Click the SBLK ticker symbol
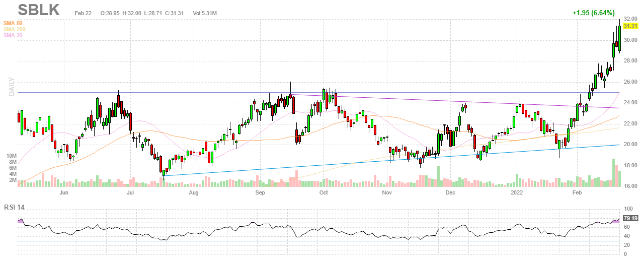This screenshot has width=644, height=262. [x=39, y=10]
